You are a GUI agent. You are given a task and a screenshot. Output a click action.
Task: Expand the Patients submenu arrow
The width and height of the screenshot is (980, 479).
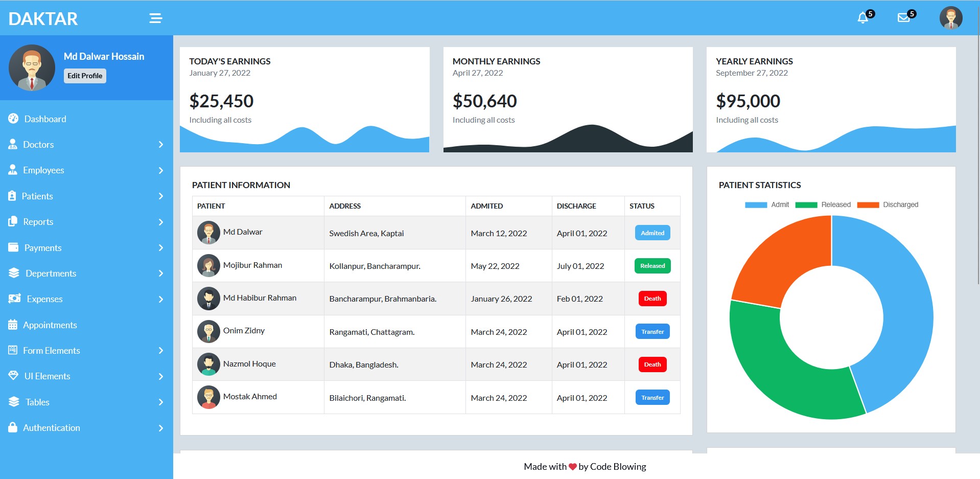(x=160, y=196)
